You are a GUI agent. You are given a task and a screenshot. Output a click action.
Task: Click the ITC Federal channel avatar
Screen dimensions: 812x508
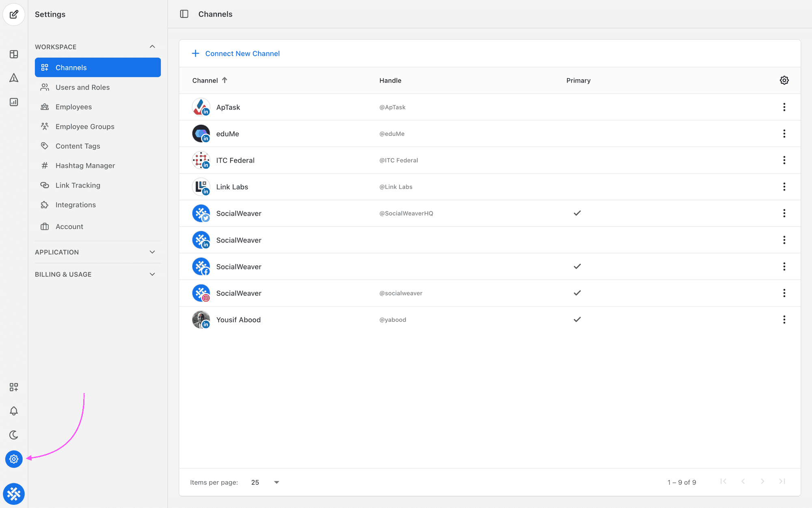[x=201, y=160]
